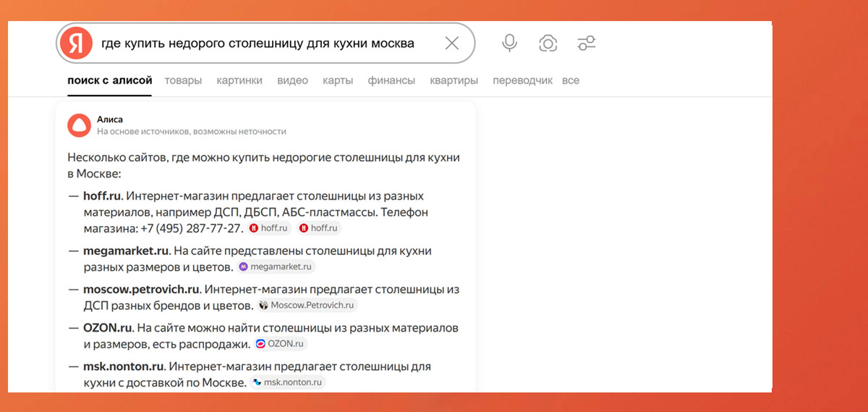Show all services via 'все'
Viewport: 868px width, 412px height.
pos(571,80)
